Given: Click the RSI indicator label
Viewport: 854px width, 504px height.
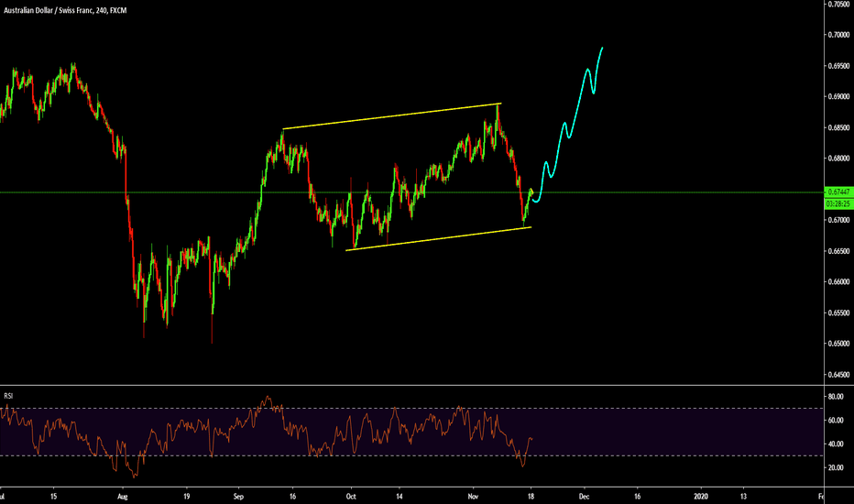Looking at the screenshot, I should coord(8,396).
